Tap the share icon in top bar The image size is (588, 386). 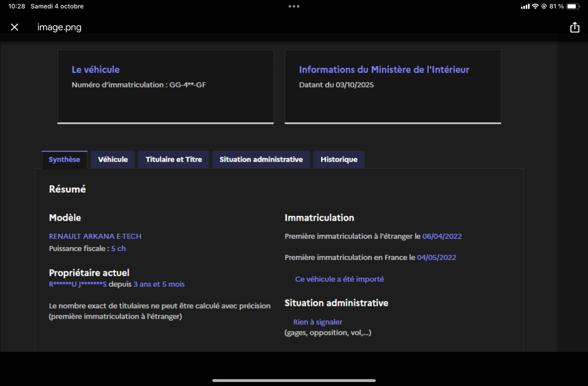(575, 28)
